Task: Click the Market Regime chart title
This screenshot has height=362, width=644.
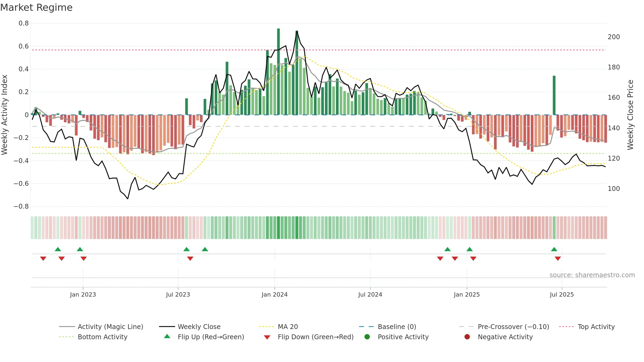Action: coord(36,8)
